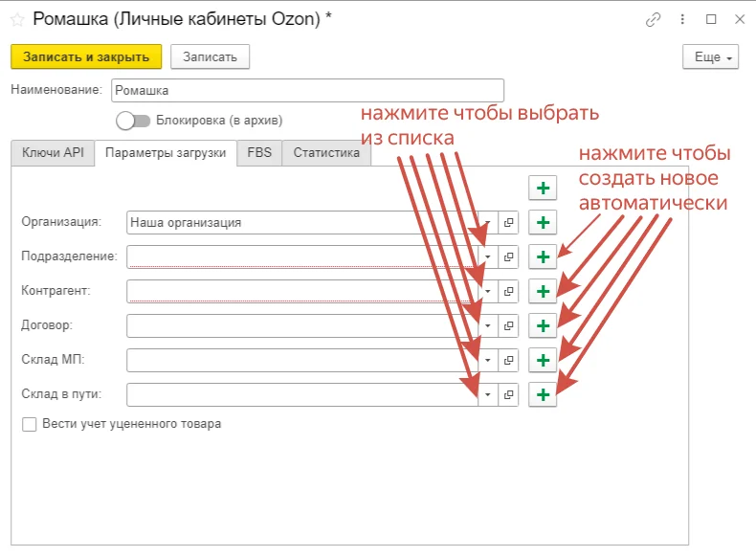Click the open-form icon for Организация
Screen dimensions: 756x557
pyautogui.click(x=509, y=222)
